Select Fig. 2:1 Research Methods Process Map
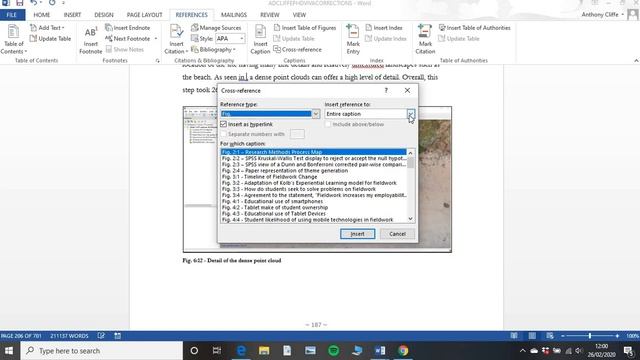This screenshot has height=360, width=640. (313, 152)
